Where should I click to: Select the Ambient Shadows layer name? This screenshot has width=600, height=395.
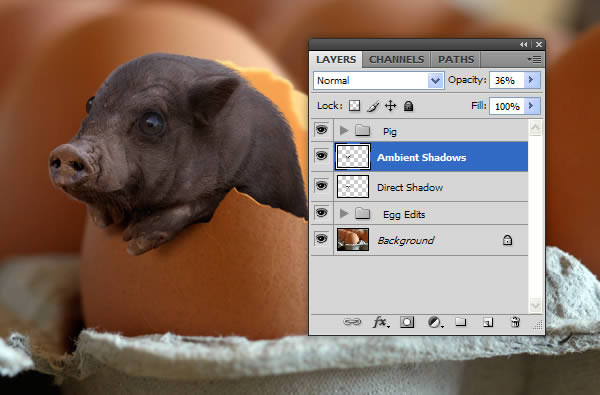coord(421,157)
